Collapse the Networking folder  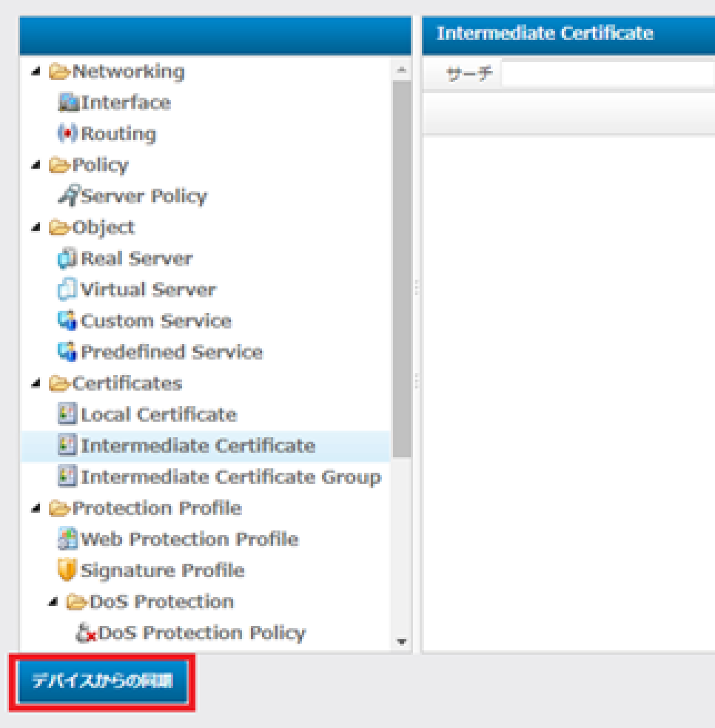pyautogui.click(x=36, y=72)
